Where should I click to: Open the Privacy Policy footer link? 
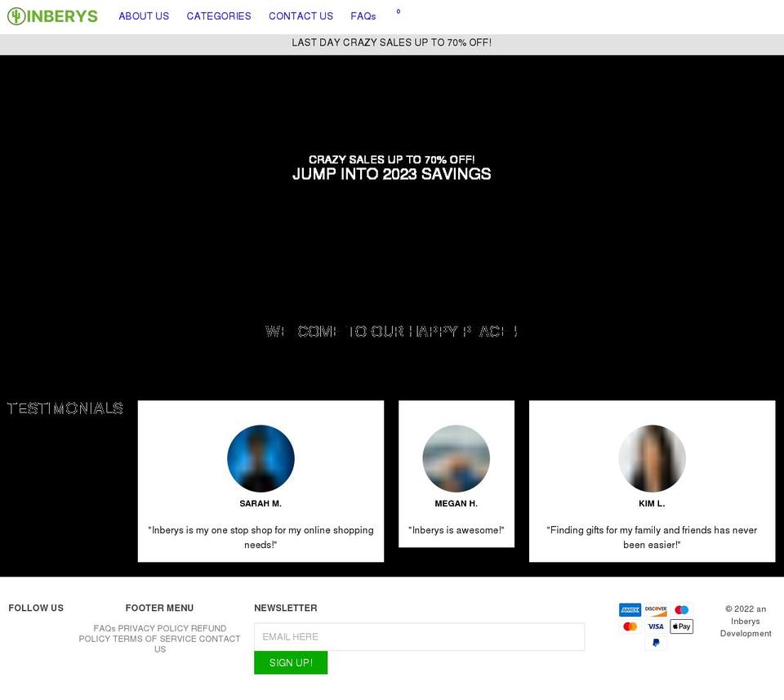click(x=155, y=628)
